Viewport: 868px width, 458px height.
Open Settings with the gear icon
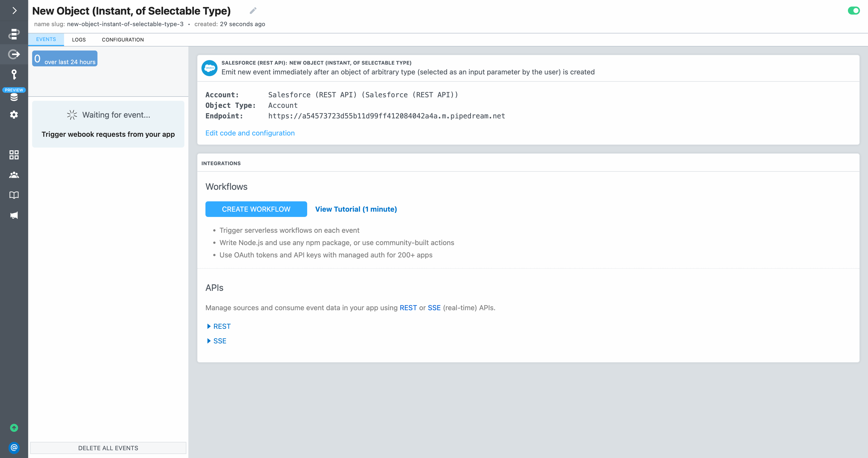(x=14, y=115)
